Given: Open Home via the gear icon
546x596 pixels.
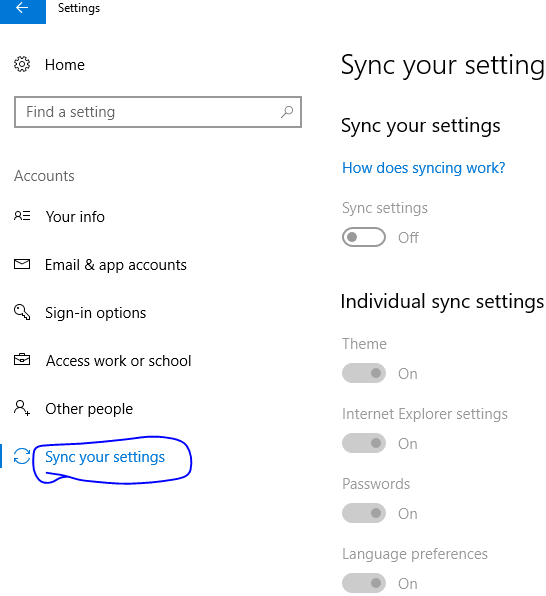Looking at the screenshot, I should point(22,64).
